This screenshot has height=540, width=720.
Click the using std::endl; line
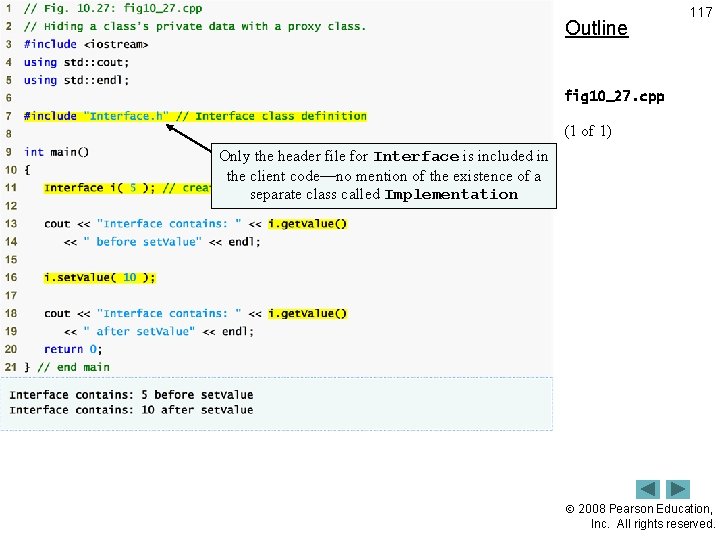pos(76,80)
